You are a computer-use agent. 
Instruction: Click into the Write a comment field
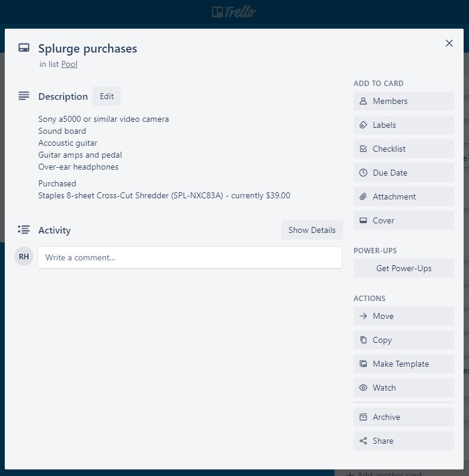coord(190,257)
